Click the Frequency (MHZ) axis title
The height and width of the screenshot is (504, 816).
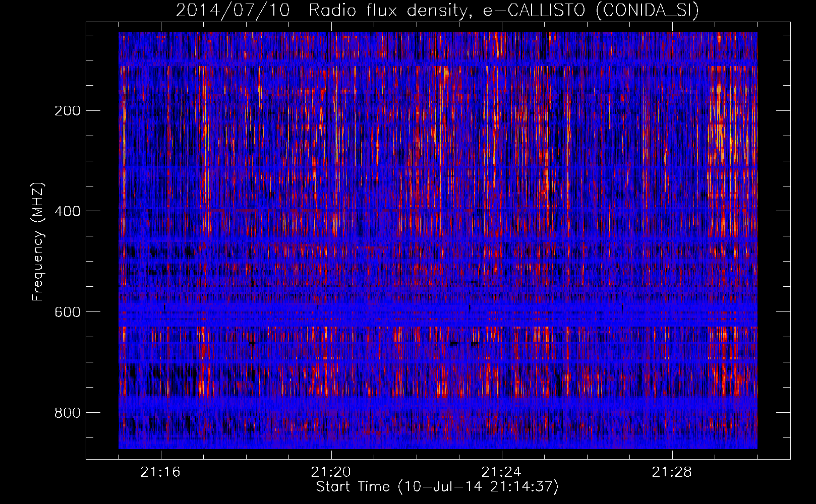click(x=38, y=241)
